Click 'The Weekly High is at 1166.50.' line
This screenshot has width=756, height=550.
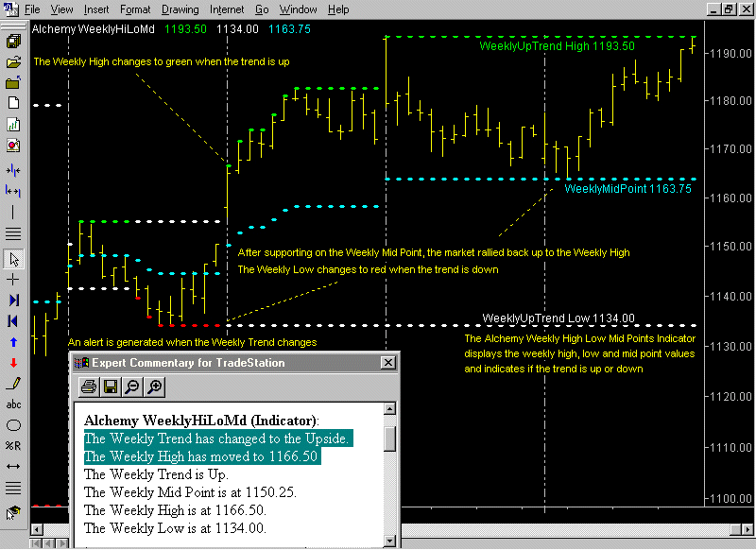tap(175, 510)
